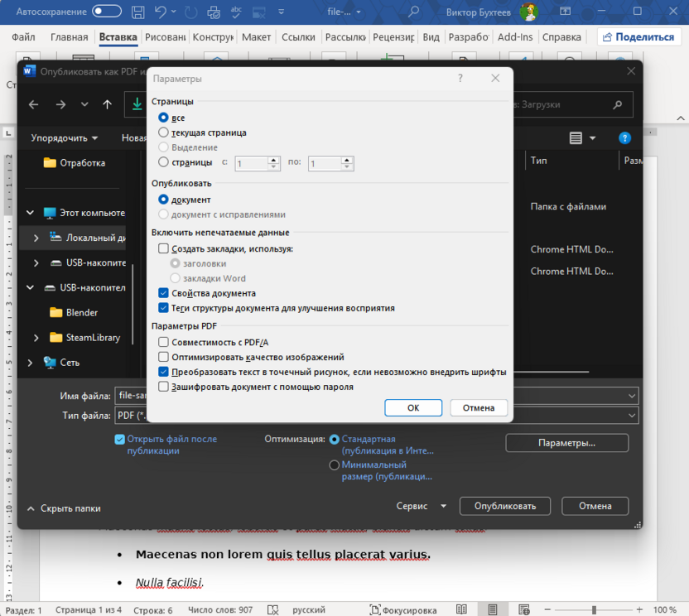Toggle 'Открыть файл после публикации' checkbox
Screen dimensions: 689x616
pos(119,440)
